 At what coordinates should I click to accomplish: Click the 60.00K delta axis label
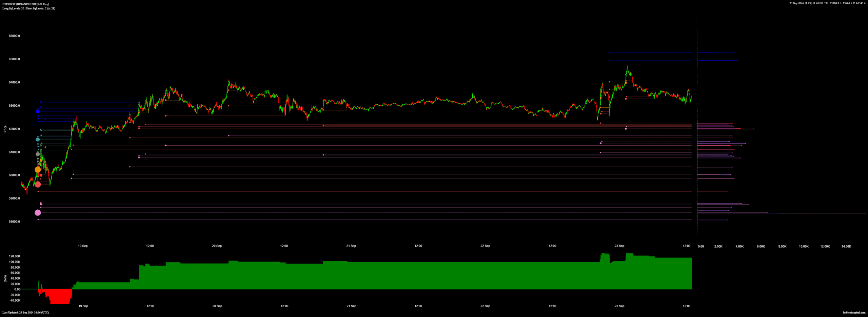pyautogui.click(x=16, y=273)
